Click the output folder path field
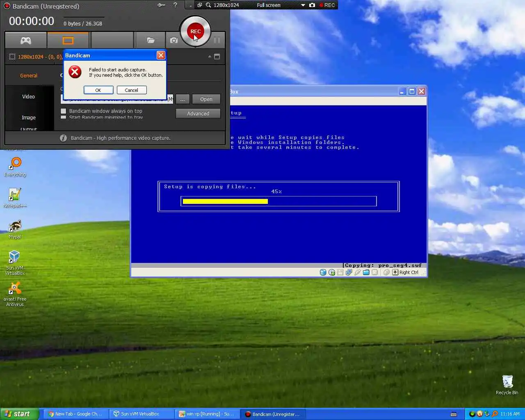The image size is (525, 420). [x=117, y=99]
